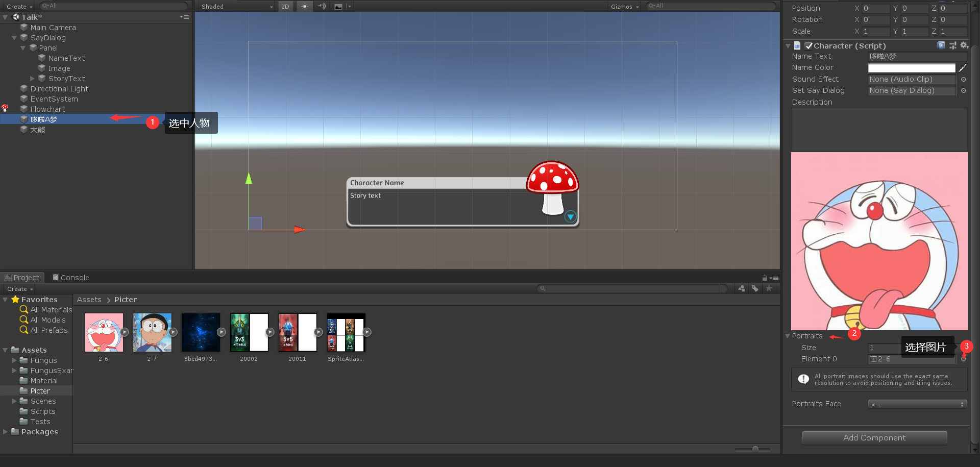The height and width of the screenshot is (467, 980).
Task: Collapse Character (Script) component
Action: (x=788, y=46)
